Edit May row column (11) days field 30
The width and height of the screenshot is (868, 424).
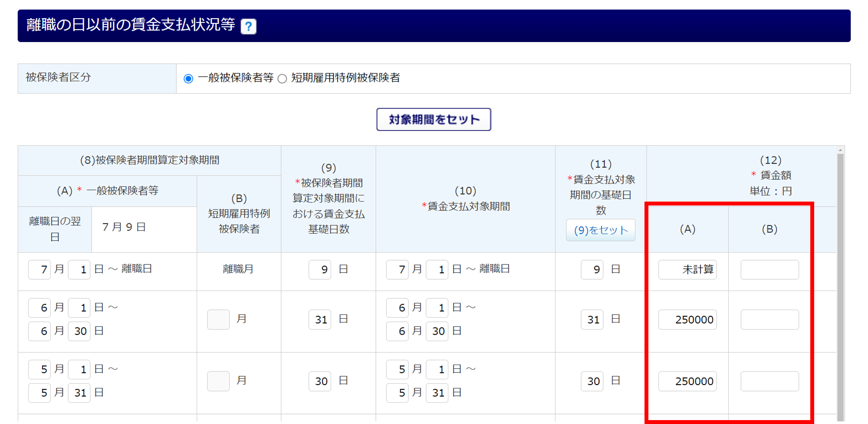592,381
